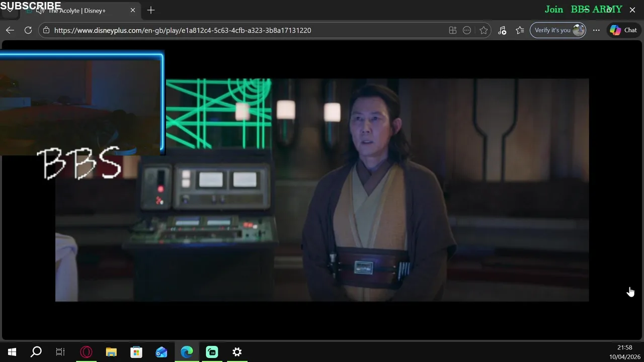Mute the audio on The Acolyte tab
Image resolution: width=644 pixels, height=362 pixels.
[x=40, y=11]
